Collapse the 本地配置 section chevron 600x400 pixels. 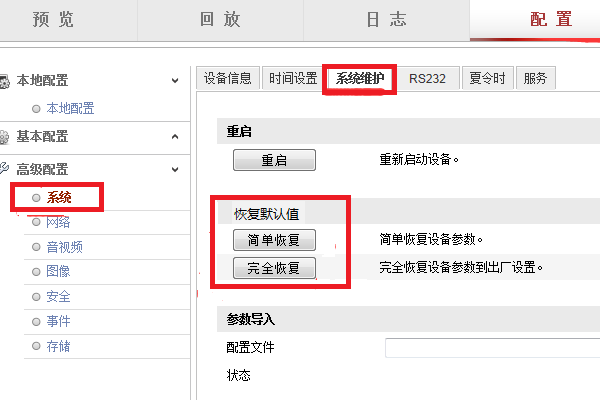tap(176, 79)
